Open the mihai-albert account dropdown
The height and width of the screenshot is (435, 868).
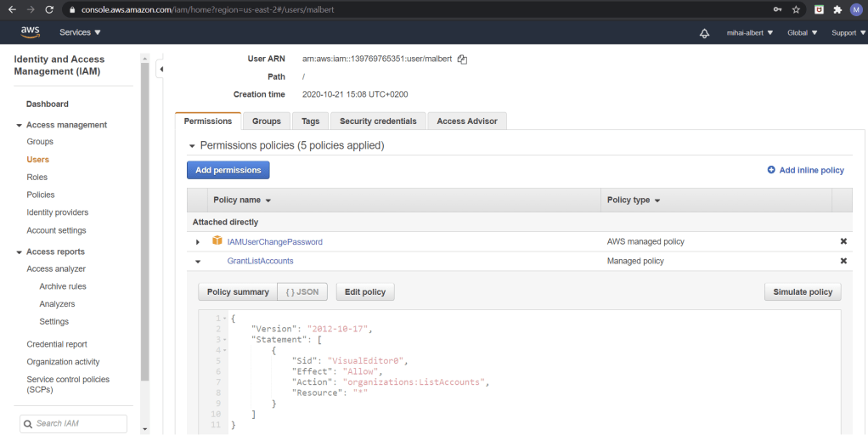point(749,33)
